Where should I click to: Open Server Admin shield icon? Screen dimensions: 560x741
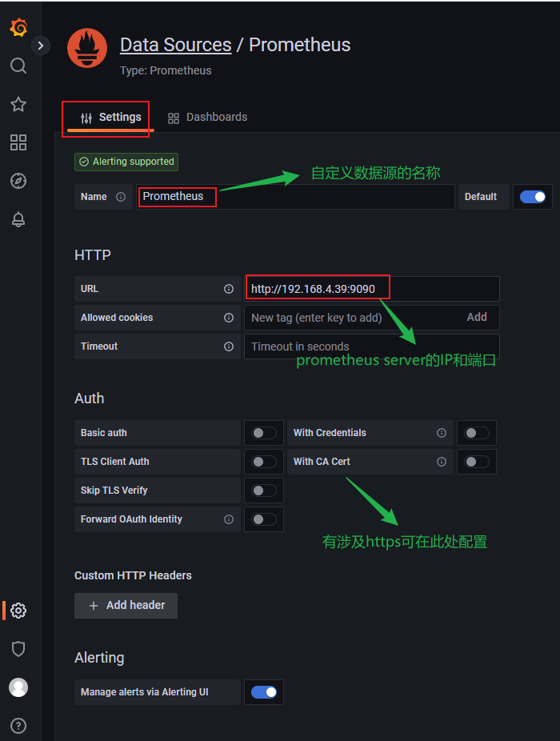pyautogui.click(x=18, y=649)
